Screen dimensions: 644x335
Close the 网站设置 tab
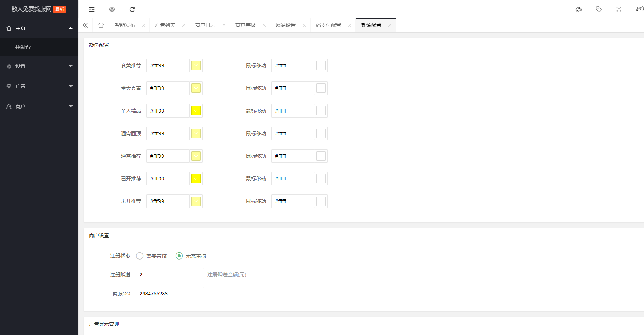[304, 25]
